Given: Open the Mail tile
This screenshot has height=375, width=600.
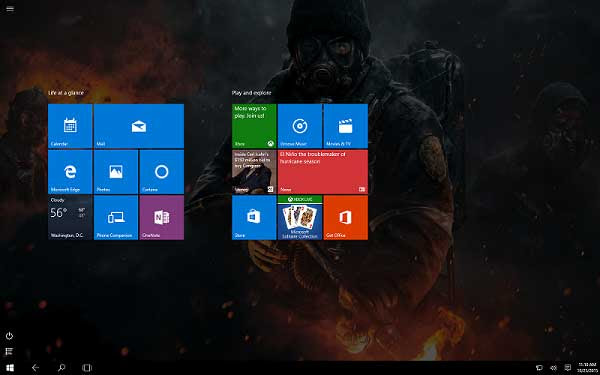Looking at the screenshot, I should pyautogui.click(x=139, y=126).
